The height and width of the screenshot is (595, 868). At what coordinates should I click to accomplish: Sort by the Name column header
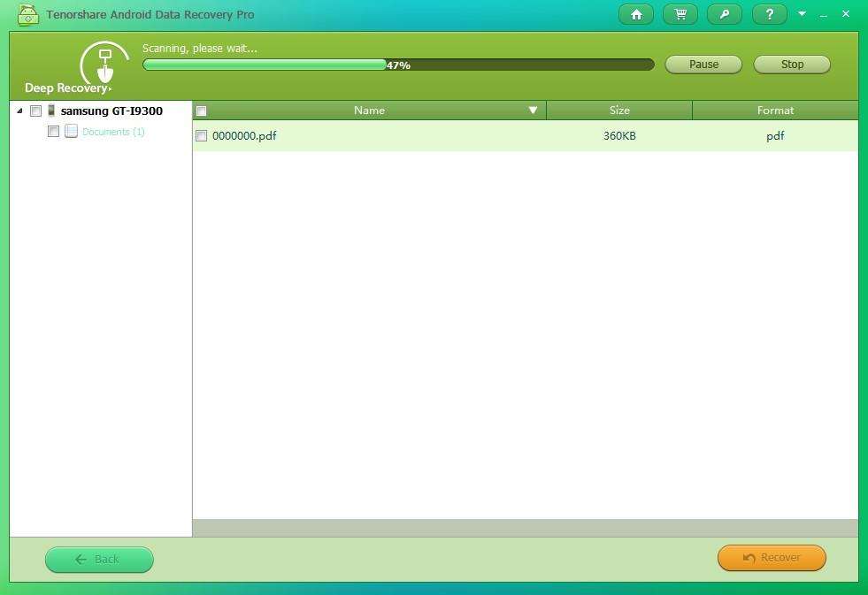pyautogui.click(x=369, y=110)
